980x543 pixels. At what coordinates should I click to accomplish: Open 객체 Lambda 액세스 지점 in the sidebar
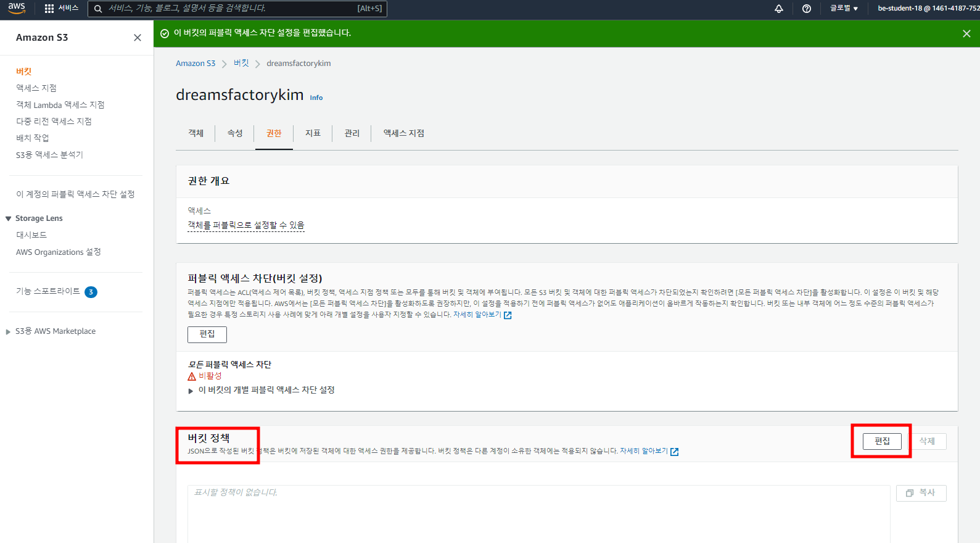pos(60,105)
